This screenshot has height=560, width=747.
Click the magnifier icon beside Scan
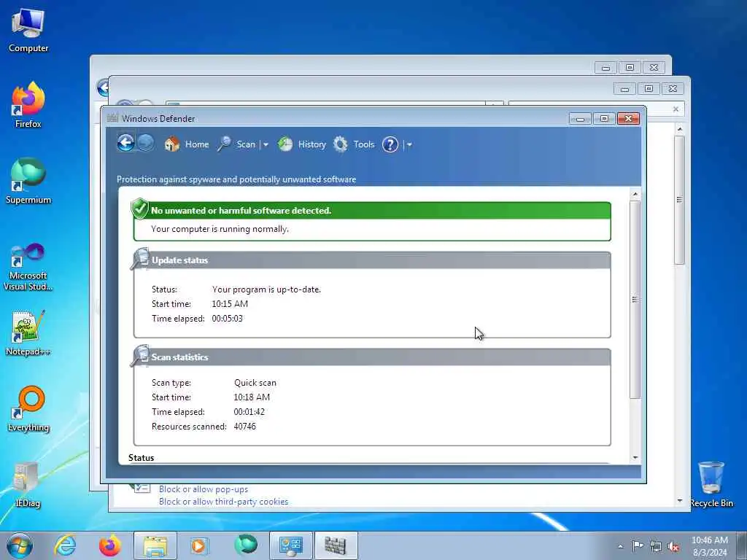224,144
